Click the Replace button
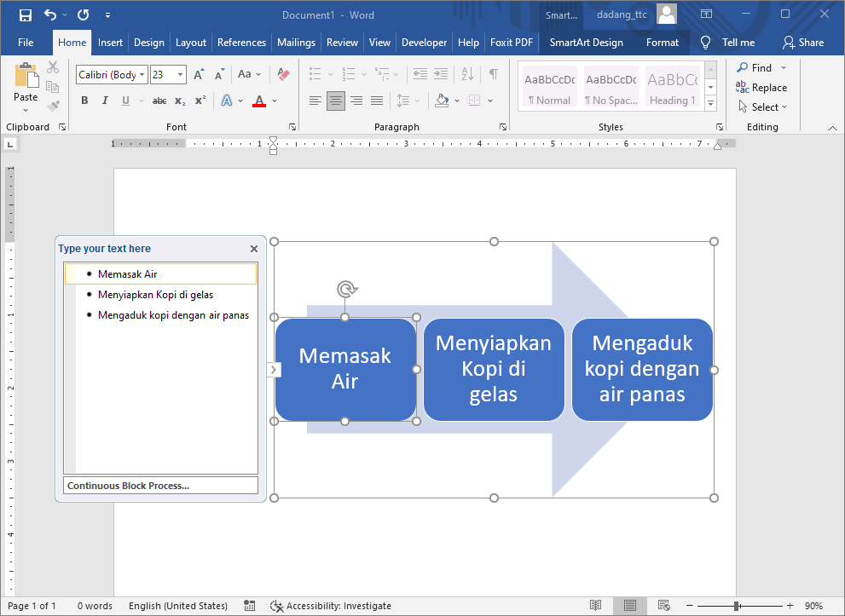845x616 pixels. pyautogui.click(x=763, y=87)
